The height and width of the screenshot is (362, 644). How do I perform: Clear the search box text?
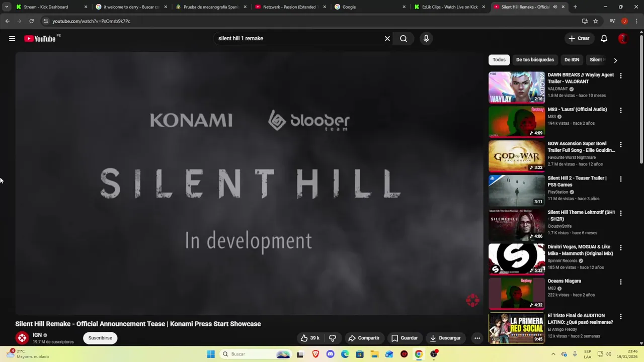coord(387,38)
